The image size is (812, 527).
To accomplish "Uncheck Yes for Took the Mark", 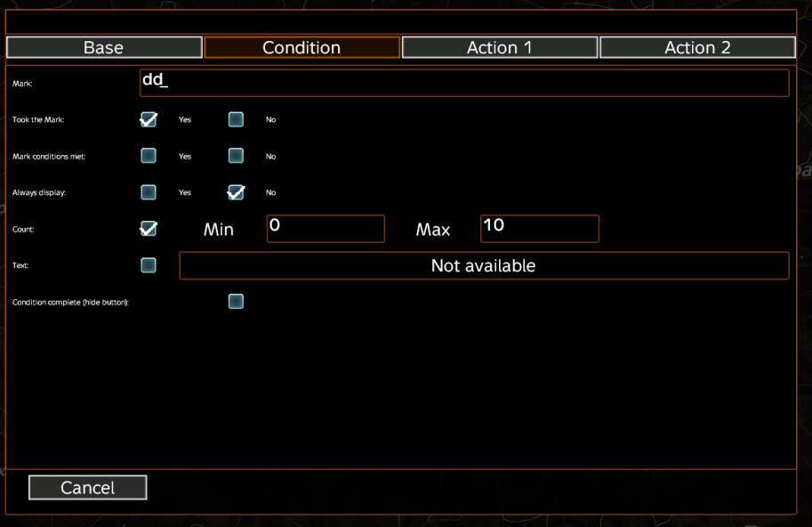I will 149,119.
